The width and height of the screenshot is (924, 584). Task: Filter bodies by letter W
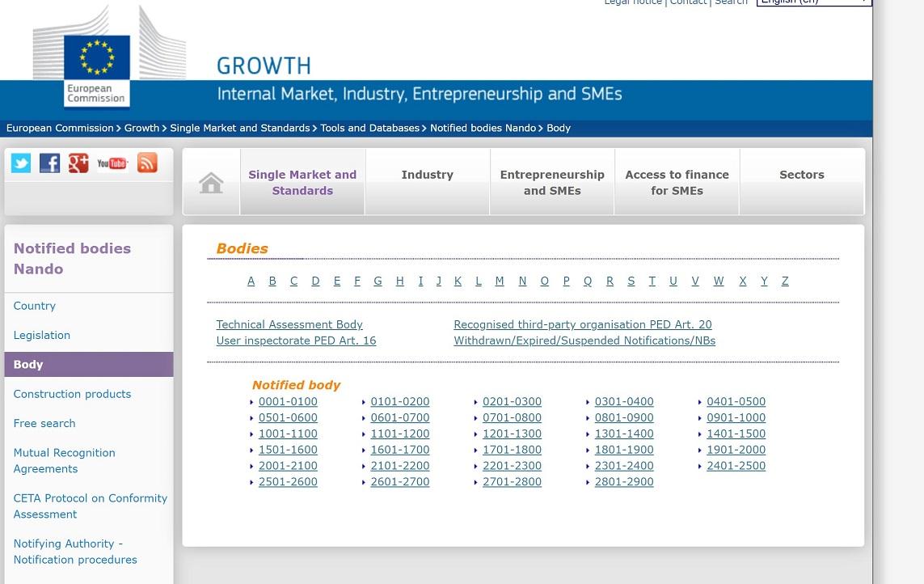719,281
